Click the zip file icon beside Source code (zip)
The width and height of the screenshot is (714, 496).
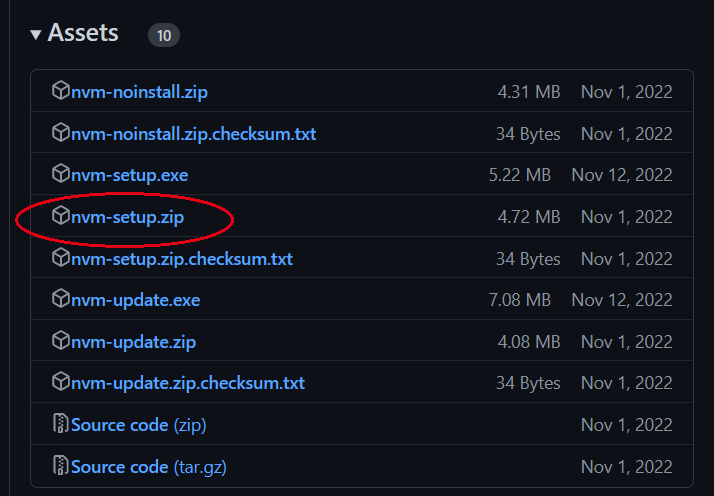61,425
